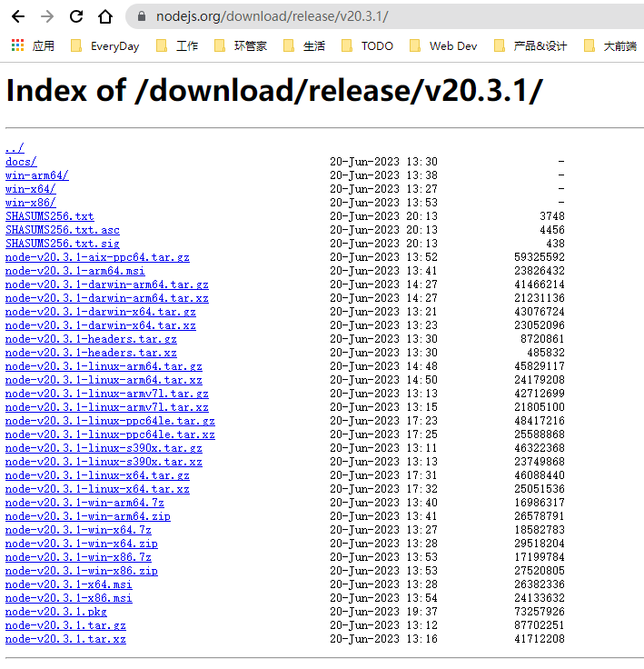Screen dimensions: 644x669
Task: Click timestamp 20-Jun-2023 13:38 of win-arm64
Action: tap(383, 175)
